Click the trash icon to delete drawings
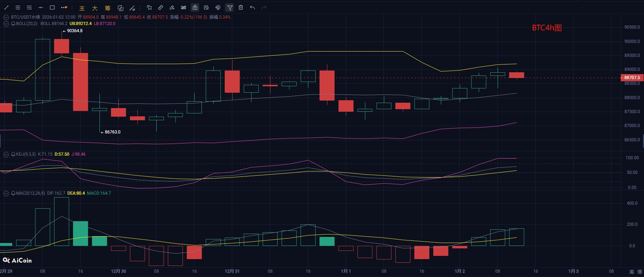 pos(241,8)
